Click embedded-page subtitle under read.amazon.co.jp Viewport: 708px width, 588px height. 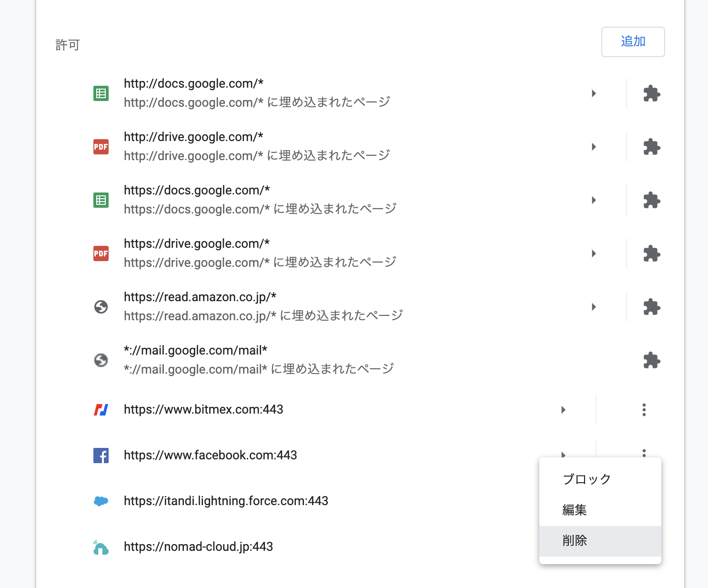pyautogui.click(x=263, y=315)
